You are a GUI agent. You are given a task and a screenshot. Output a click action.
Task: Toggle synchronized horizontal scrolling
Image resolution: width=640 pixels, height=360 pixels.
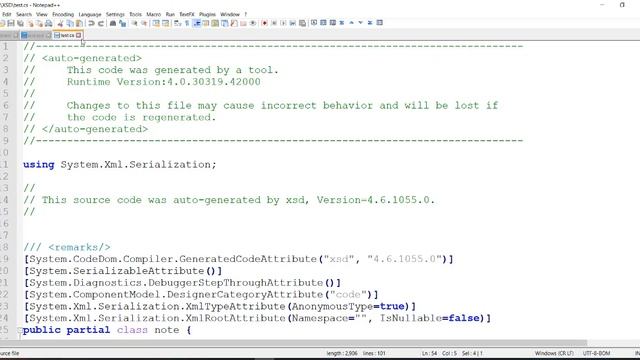(x=165, y=23)
